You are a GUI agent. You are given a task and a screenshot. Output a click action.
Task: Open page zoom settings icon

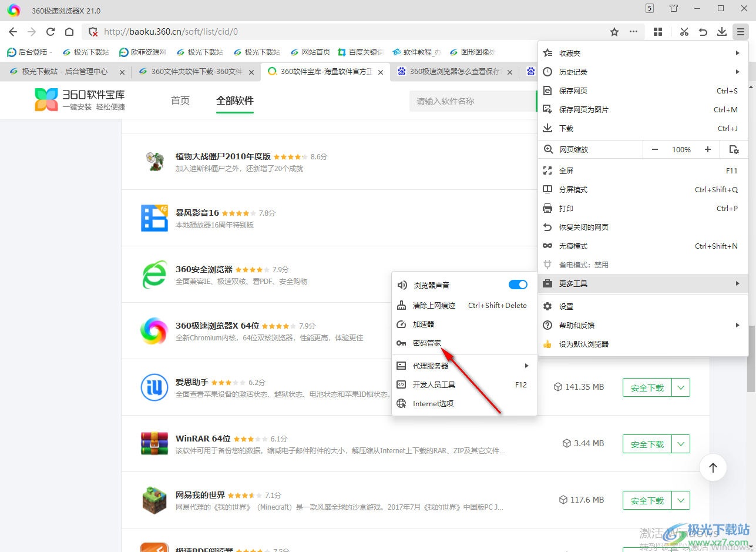734,149
